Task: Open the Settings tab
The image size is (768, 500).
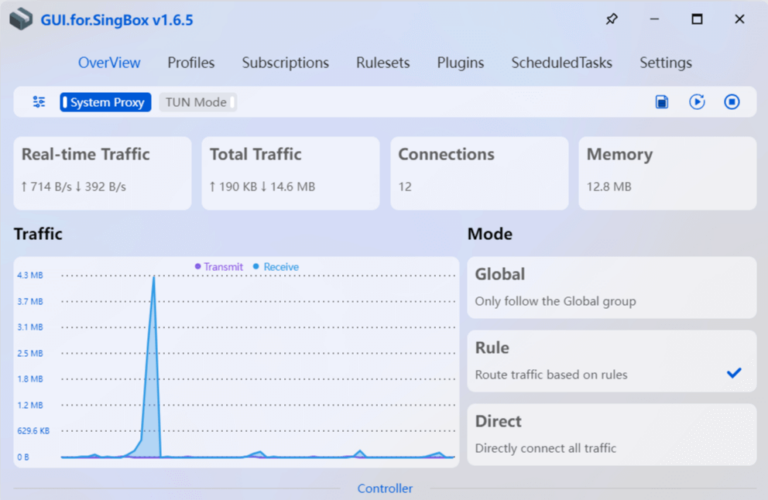Action: coord(665,62)
